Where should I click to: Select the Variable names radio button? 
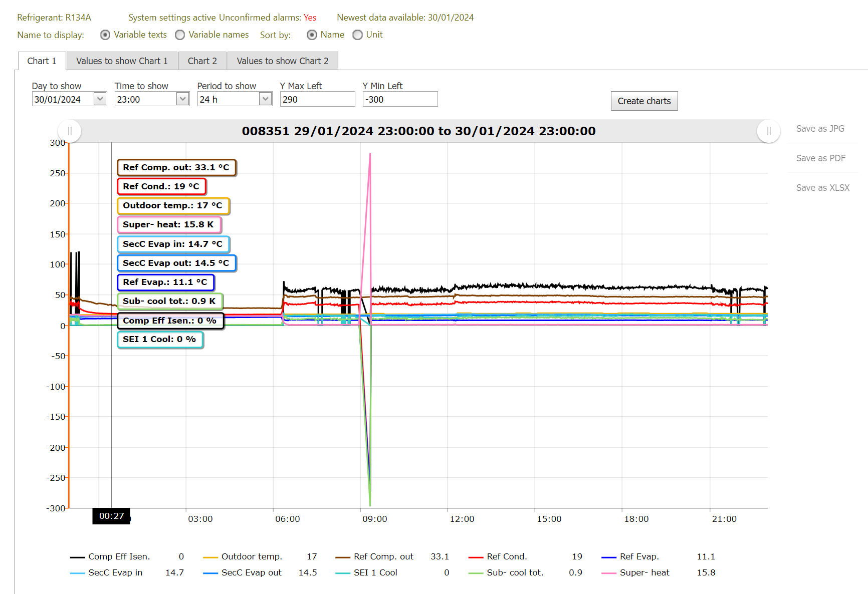click(180, 35)
